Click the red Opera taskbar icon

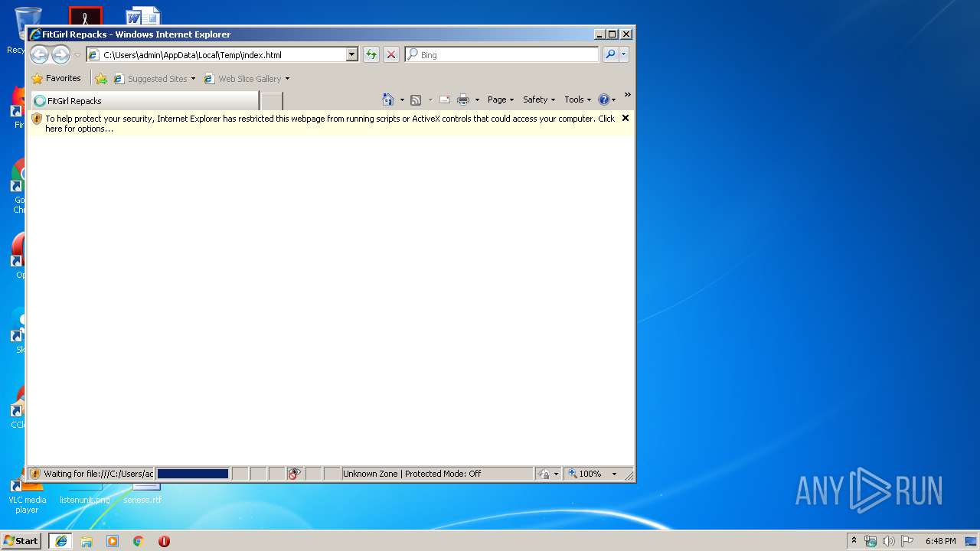pos(164,541)
